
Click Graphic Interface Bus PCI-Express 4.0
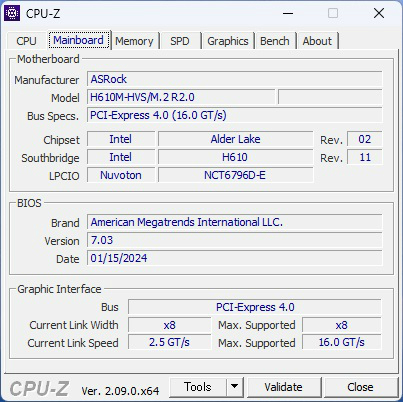pos(255,307)
